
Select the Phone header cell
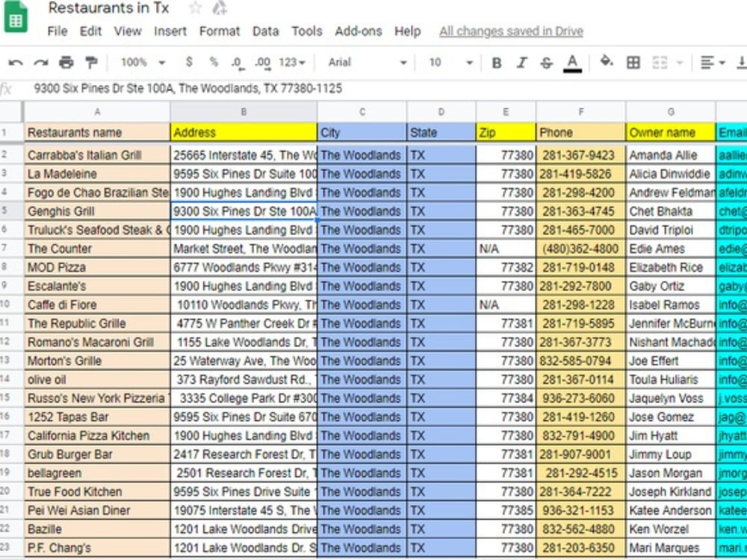tap(580, 132)
